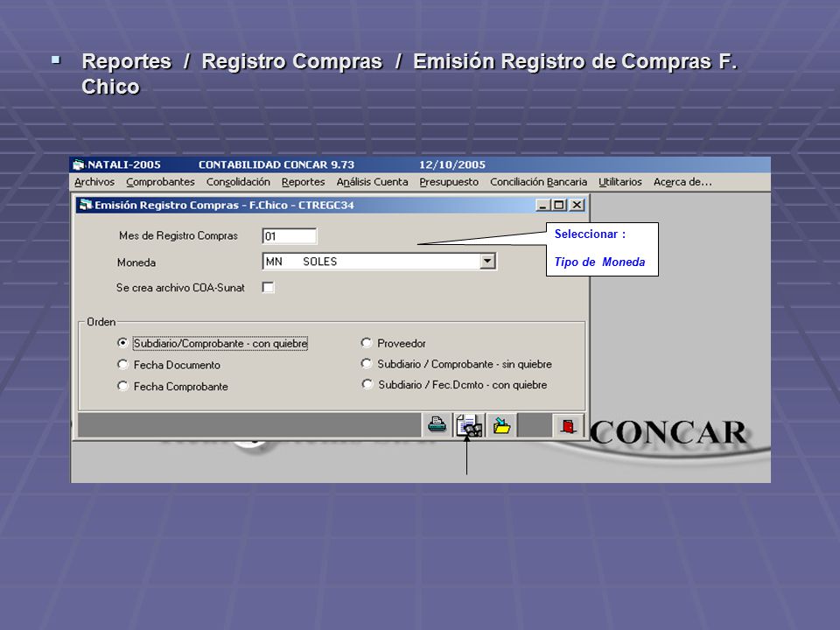840x630 pixels.
Task: Click the Se crea archivo COA-Sunat label
Action: 180,288
